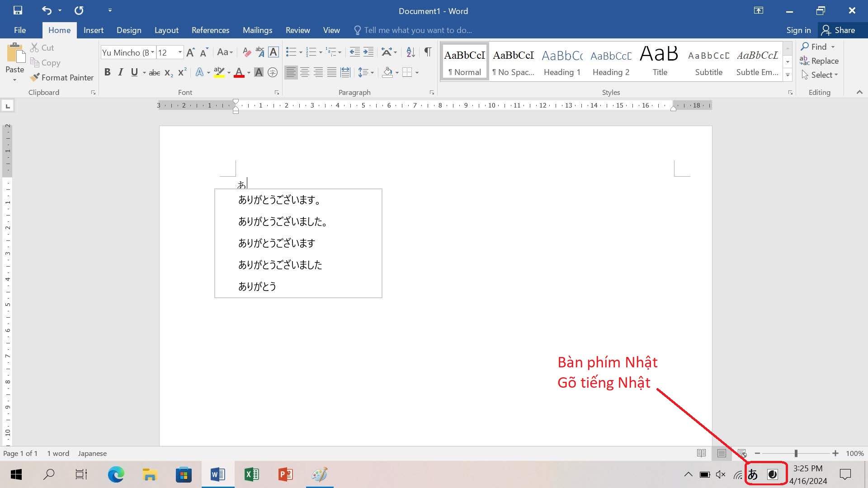This screenshot has width=868, height=488.
Task: Click the Replace button
Action: 819,61
